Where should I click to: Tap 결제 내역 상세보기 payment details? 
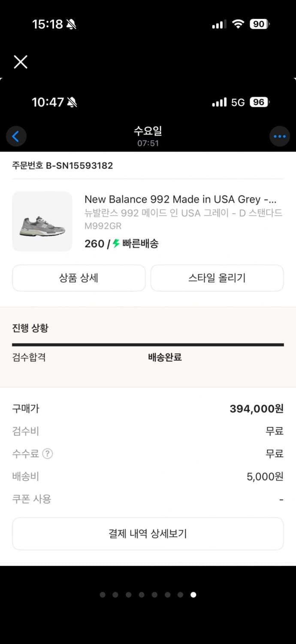pyautogui.click(x=148, y=533)
